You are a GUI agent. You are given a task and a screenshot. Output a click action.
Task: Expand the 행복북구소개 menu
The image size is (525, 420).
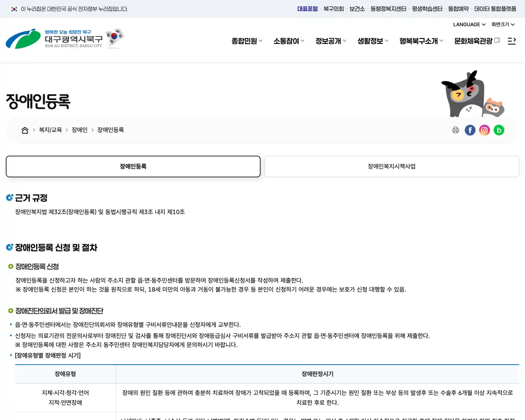pos(422,41)
